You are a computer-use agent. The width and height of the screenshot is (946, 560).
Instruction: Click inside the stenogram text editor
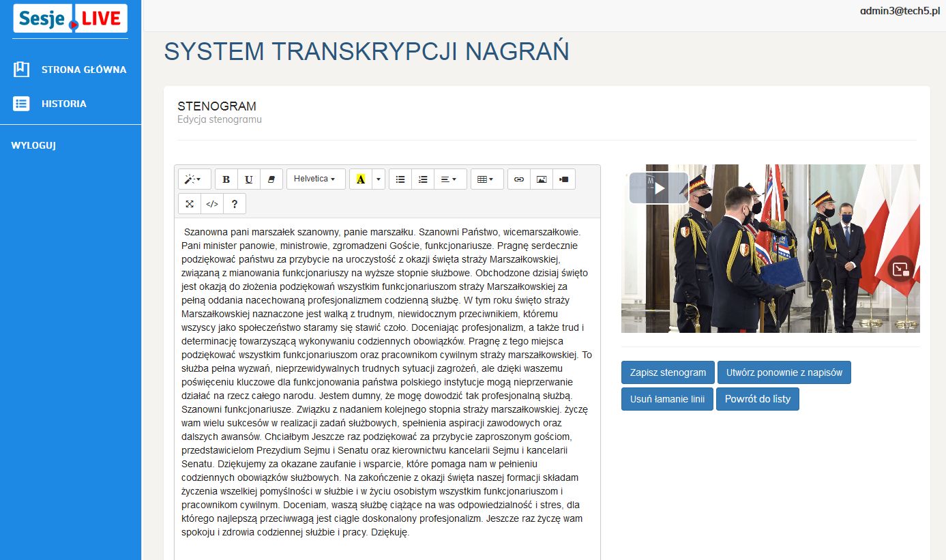387,389
